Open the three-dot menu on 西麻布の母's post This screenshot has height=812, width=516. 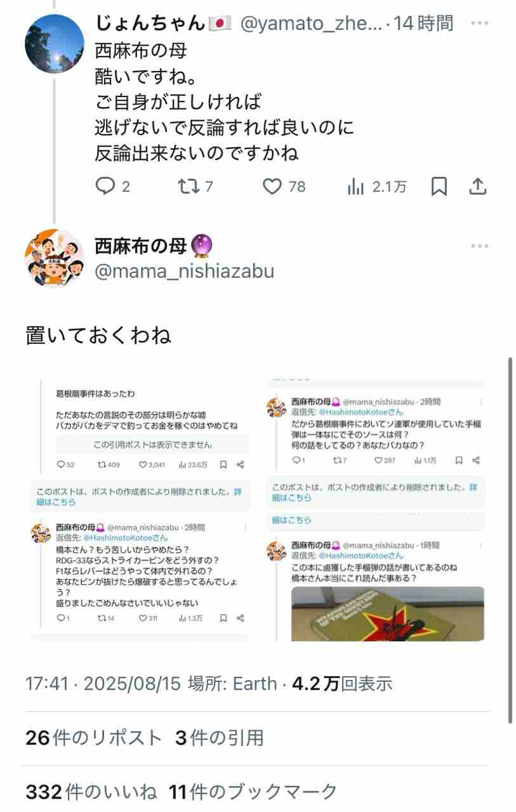coord(480,246)
